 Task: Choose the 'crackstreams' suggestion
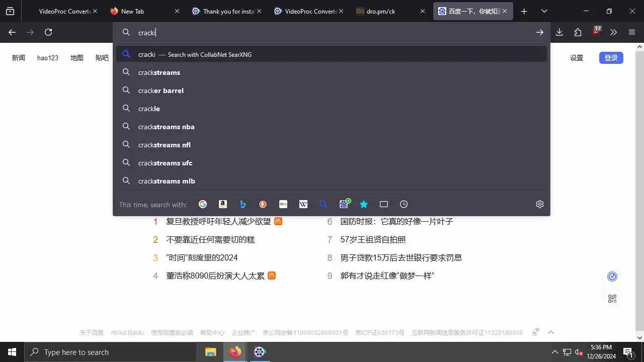click(332, 72)
